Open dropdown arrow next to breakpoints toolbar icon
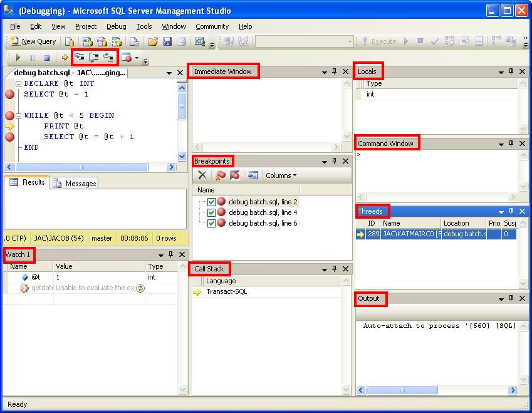 coord(137,58)
